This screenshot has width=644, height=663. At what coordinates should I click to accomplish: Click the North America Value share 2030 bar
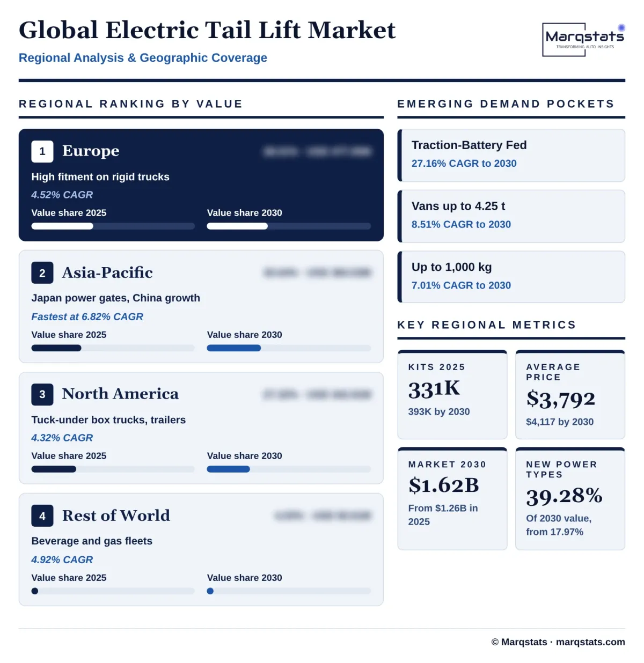tap(289, 469)
